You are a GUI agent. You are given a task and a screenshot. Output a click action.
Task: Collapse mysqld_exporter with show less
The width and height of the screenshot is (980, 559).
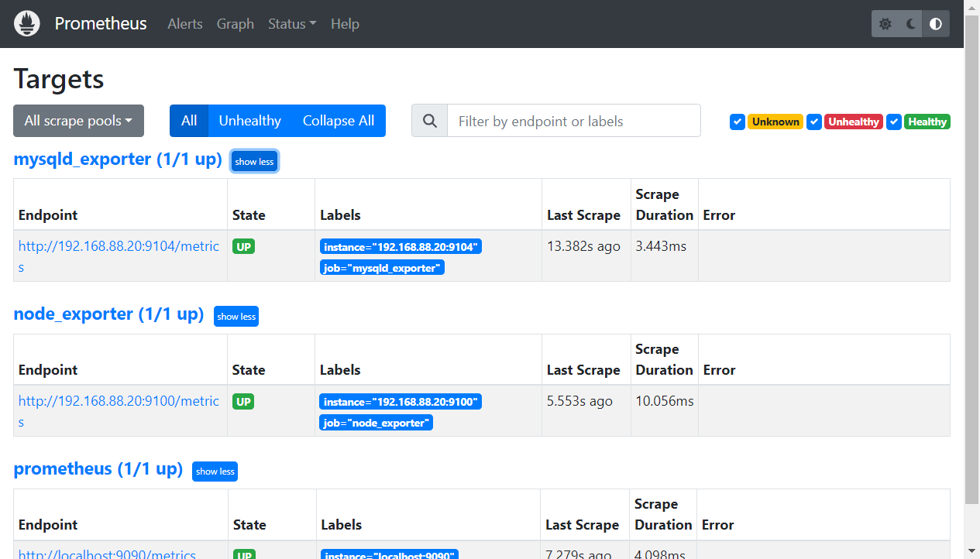point(254,162)
